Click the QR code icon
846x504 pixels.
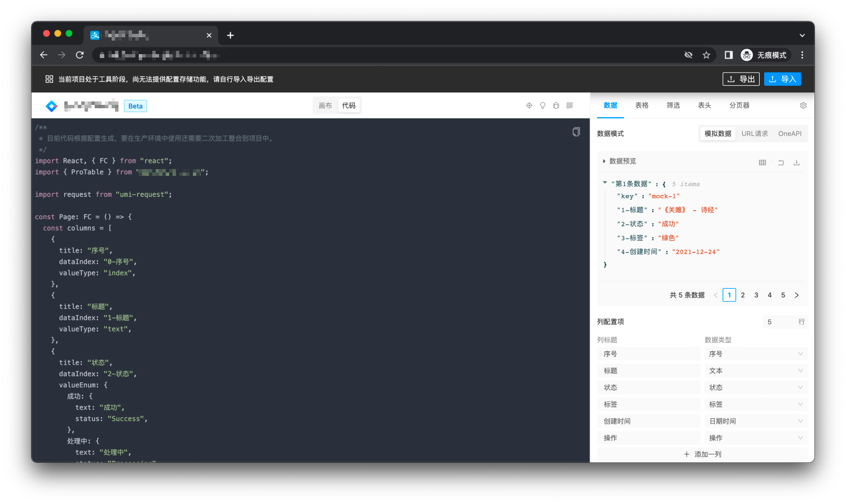[x=570, y=105]
